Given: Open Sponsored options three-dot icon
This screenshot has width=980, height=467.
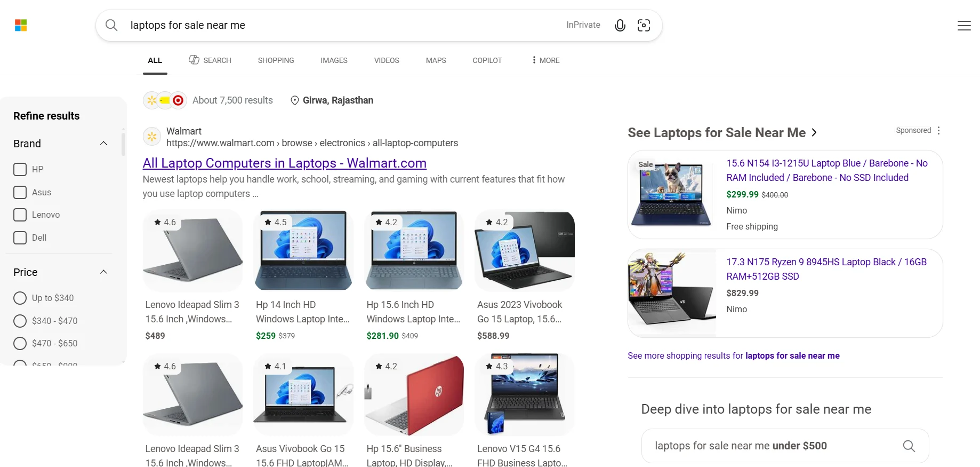Looking at the screenshot, I should 938,130.
